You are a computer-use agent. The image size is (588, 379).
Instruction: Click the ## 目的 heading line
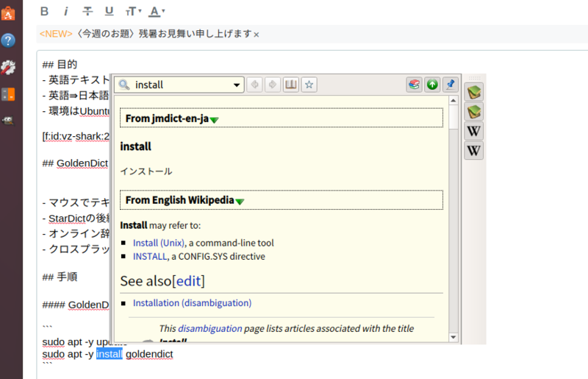click(60, 64)
